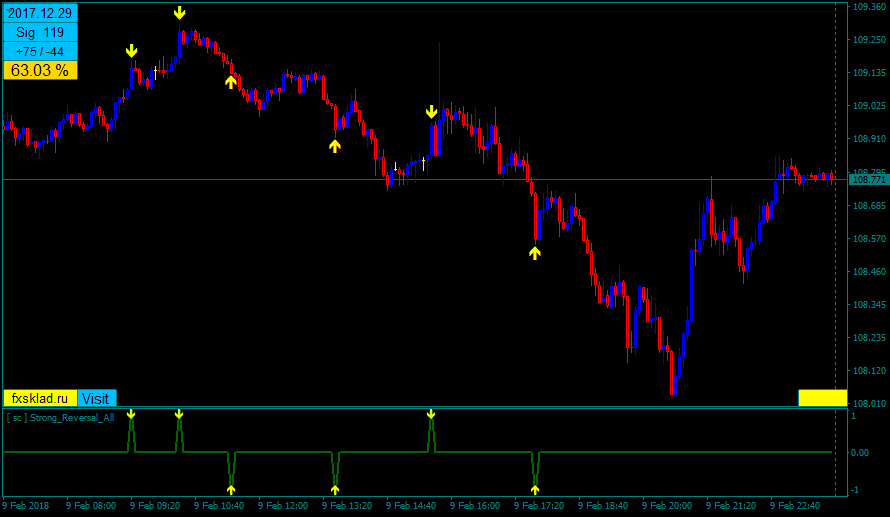890x517 pixels.
Task: Click the yellow down arrow above the chart's highest peak
Action: coord(179,13)
